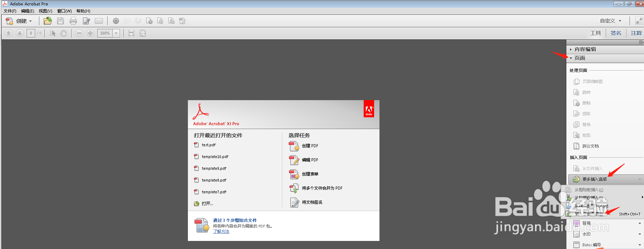Screen dimensions: 644x249
Task: Click the email envelope icon
Action: point(99,21)
